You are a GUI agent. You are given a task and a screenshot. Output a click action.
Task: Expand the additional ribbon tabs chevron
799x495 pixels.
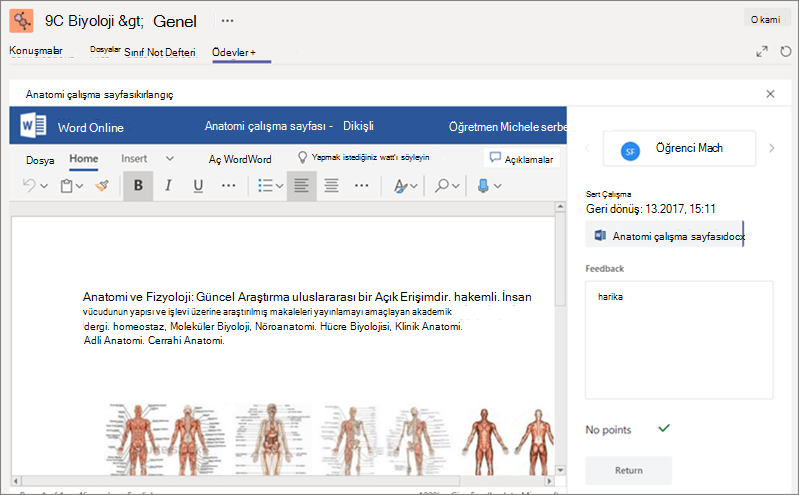[170, 159]
